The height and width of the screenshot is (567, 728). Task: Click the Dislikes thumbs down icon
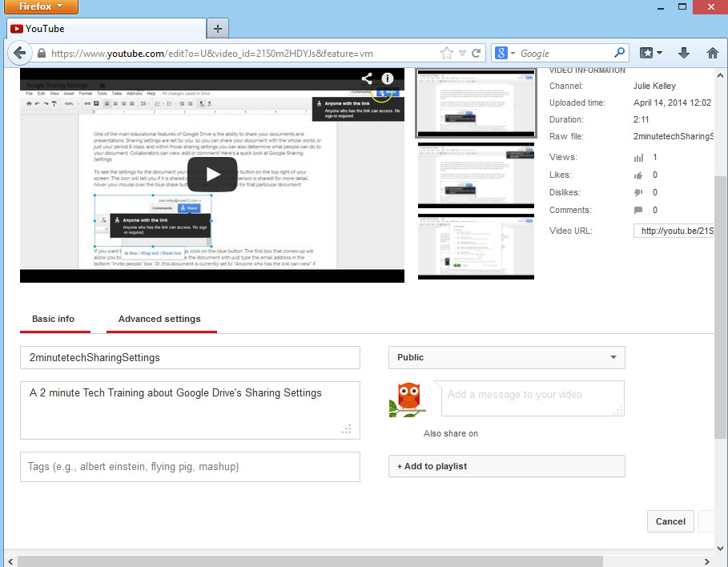pos(638,193)
